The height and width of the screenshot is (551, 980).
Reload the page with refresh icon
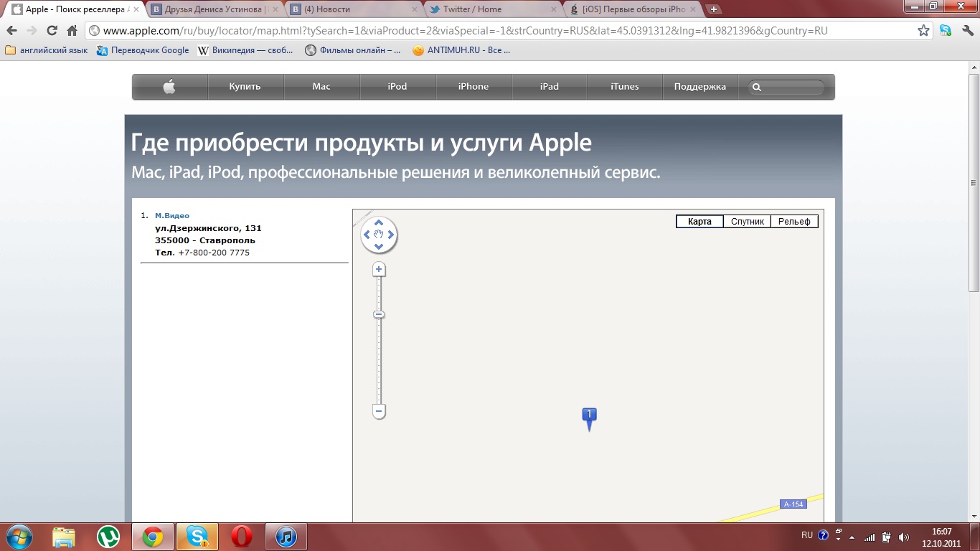pyautogui.click(x=52, y=31)
